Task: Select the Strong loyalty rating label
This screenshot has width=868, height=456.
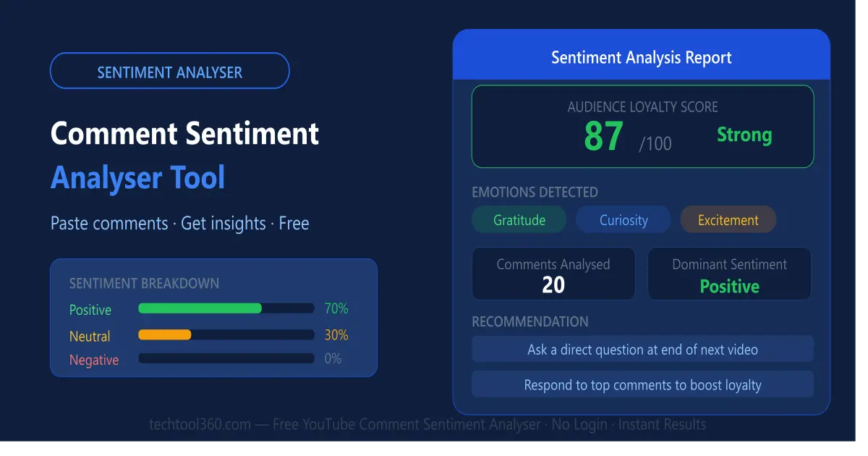Action: (744, 135)
